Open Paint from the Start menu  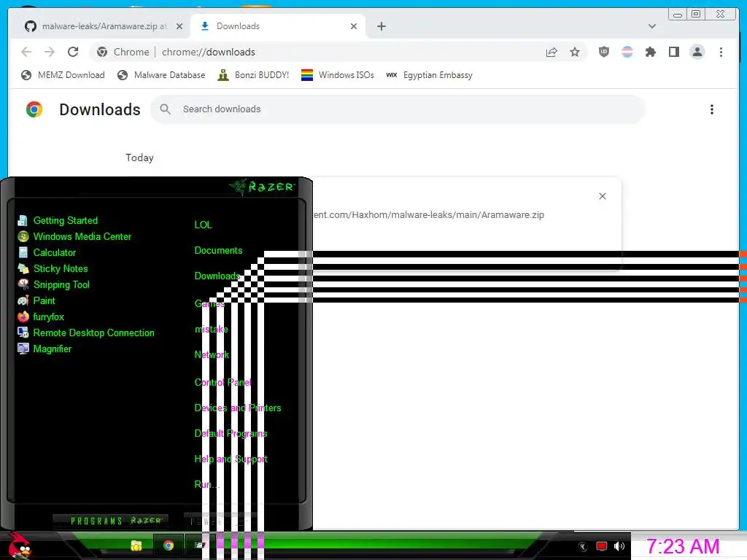click(x=36, y=301)
